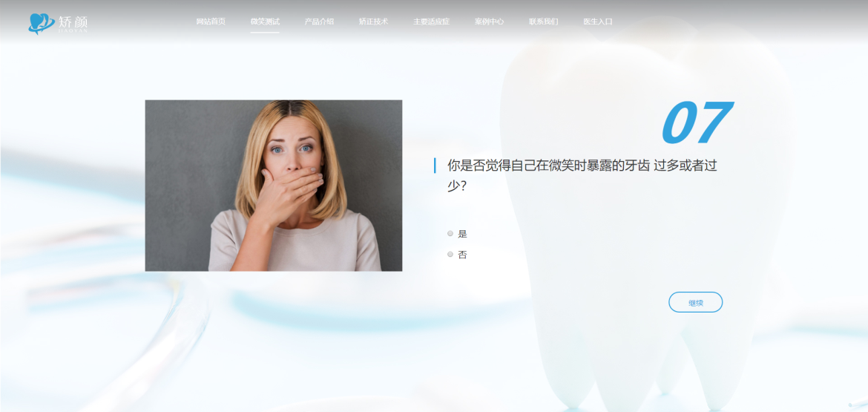Viewport: 868px width, 412px height.
Task: Select the 否 radio button
Action: point(450,254)
